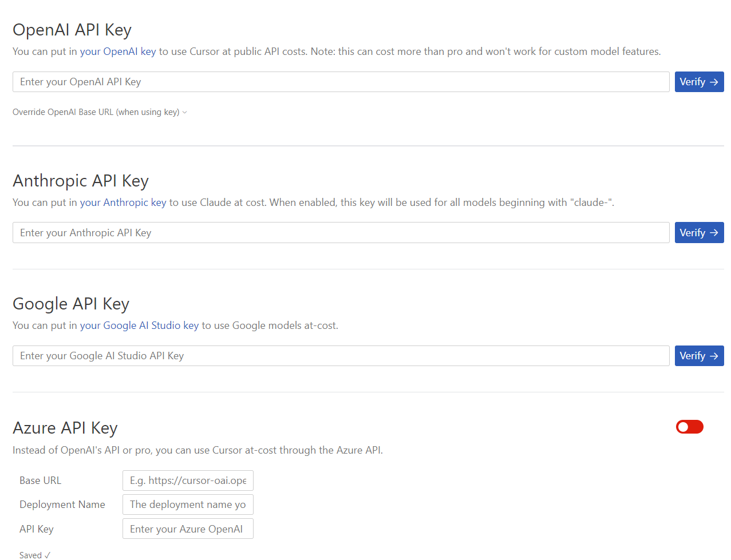Click Verify button for Google API key
This screenshot has width=731, height=560.
(698, 356)
